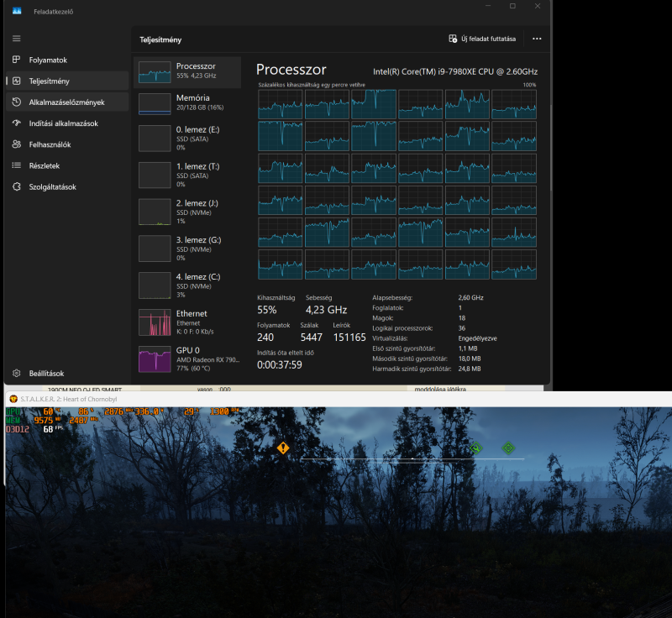Select the Ethernet performance item
Screen dimensions: 672x618
point(187,322)
